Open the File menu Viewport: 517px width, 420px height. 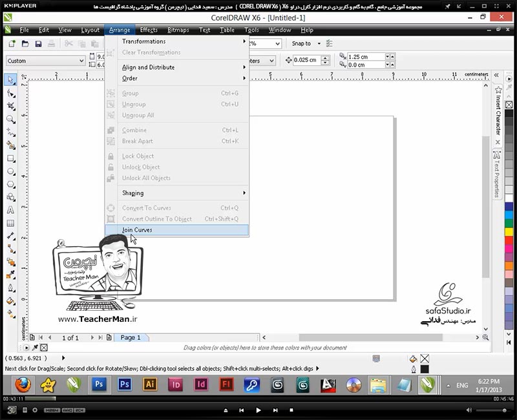pos(24,30)
